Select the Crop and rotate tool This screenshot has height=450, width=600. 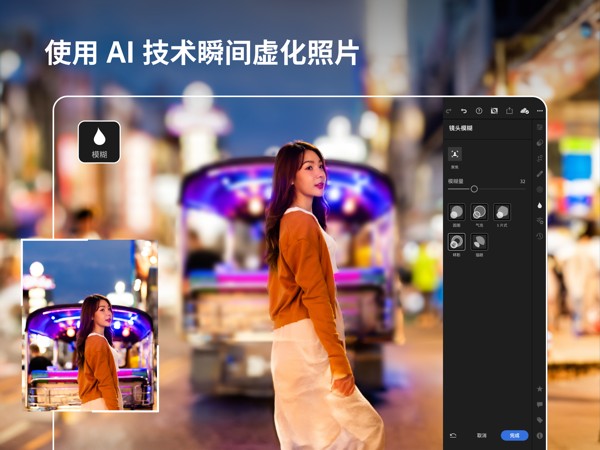pyautogui.click(x=540, y=158)
